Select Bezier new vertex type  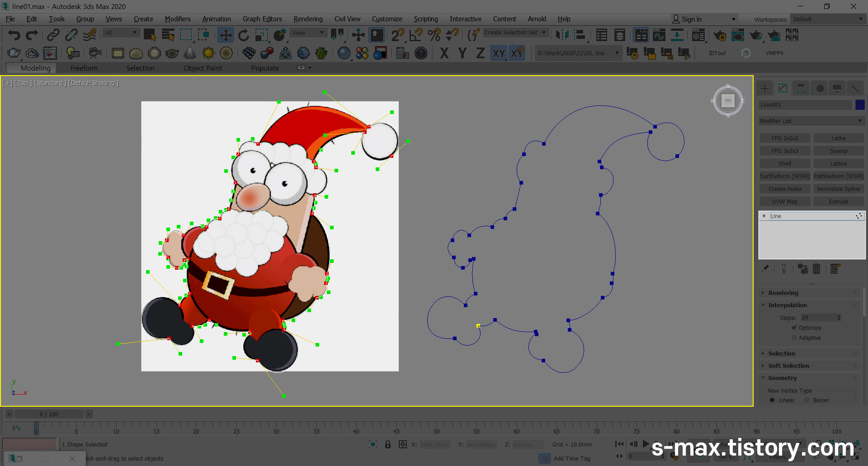pyautogui.click(x=807, y=400)
